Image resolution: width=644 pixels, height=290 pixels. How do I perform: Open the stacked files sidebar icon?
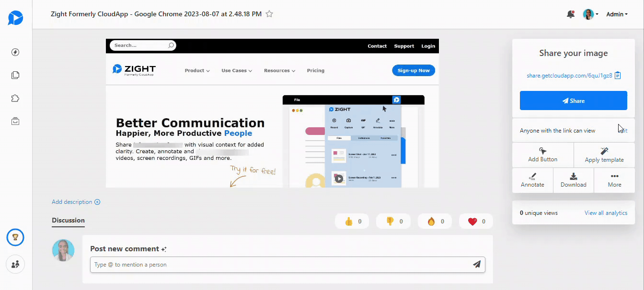pyautogui.click(x=15, y=75)
